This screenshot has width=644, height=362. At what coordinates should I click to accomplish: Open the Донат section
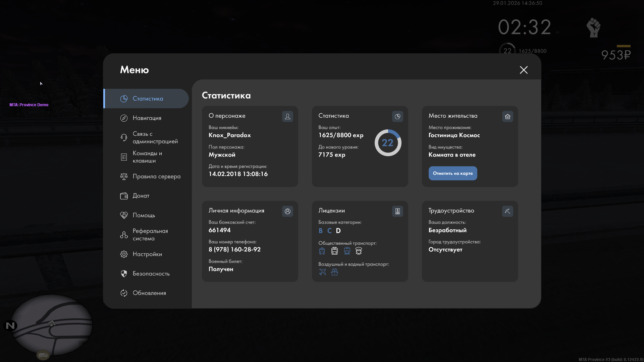[141, 196]
